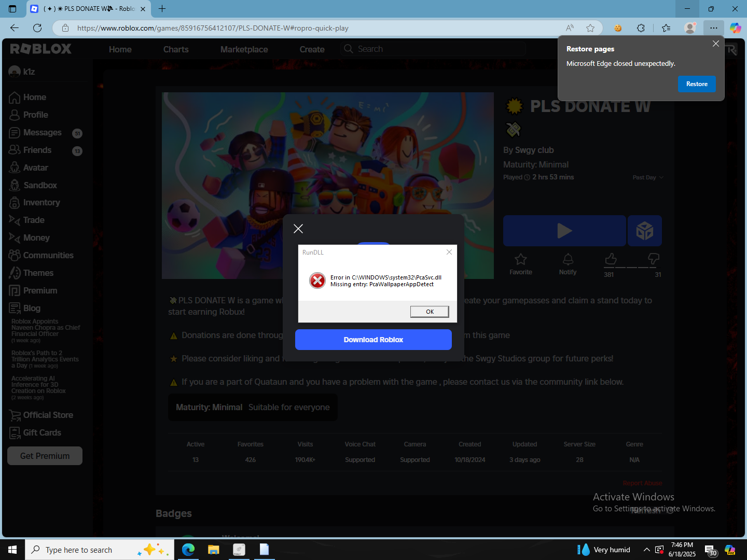Expand the Past Day dropdown
Screen dimensions: 747x560
click(x=648, y=177)
